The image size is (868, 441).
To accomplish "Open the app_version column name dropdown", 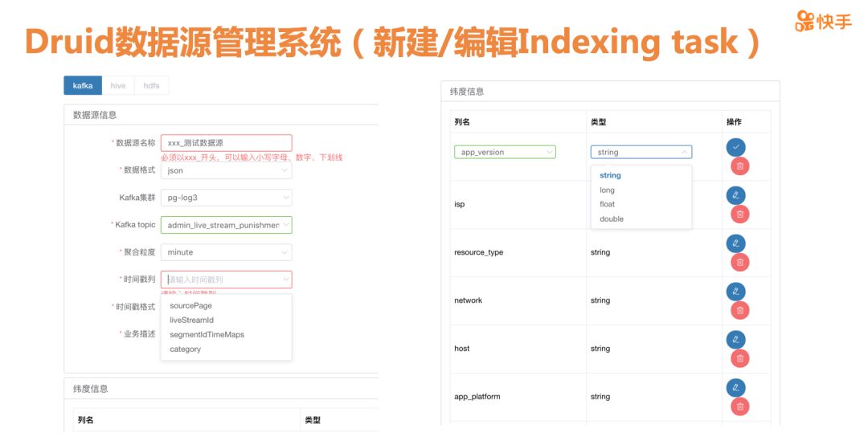I will coord(505,152).
